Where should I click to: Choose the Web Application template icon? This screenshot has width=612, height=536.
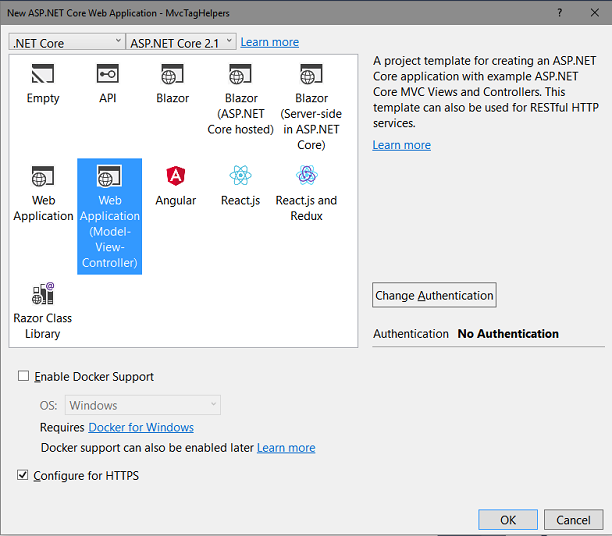[x=43, y=176]
